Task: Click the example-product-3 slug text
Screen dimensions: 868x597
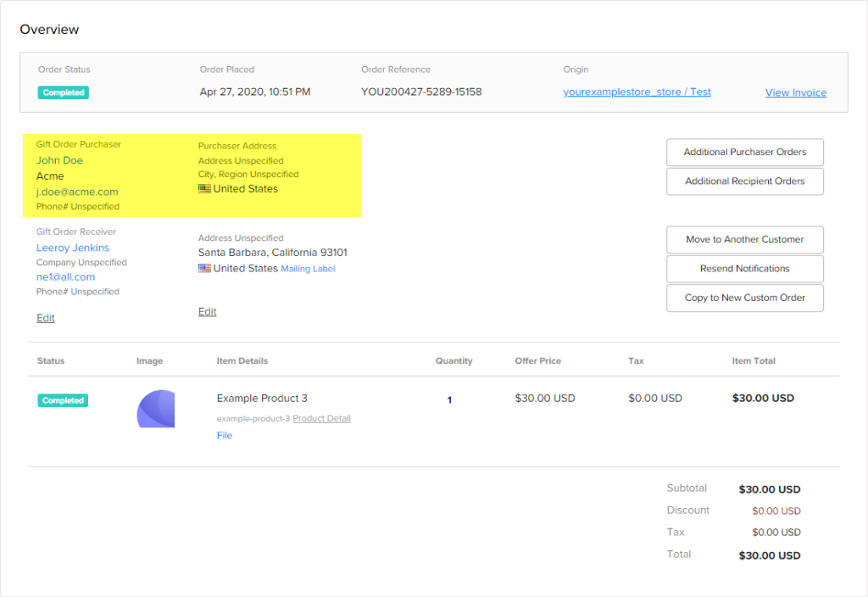Action: pos(253,419)
